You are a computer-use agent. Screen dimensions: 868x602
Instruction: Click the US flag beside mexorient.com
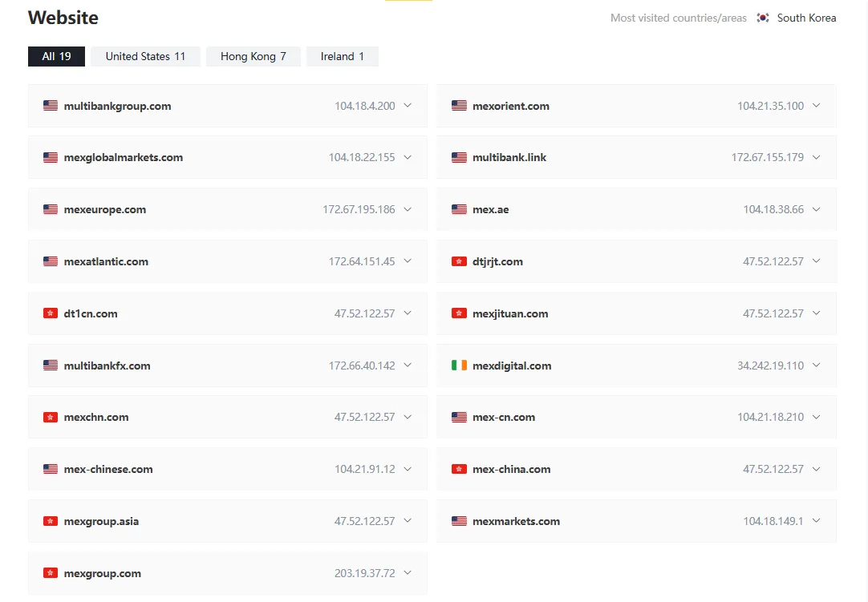pyautogui.click(x=459, y=106)
